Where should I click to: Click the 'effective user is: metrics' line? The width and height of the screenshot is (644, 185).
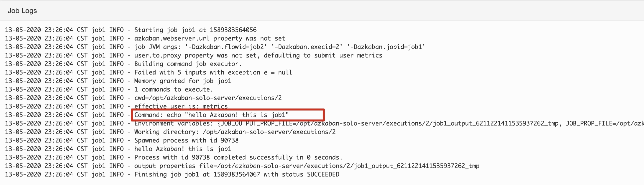pos(116,107)
